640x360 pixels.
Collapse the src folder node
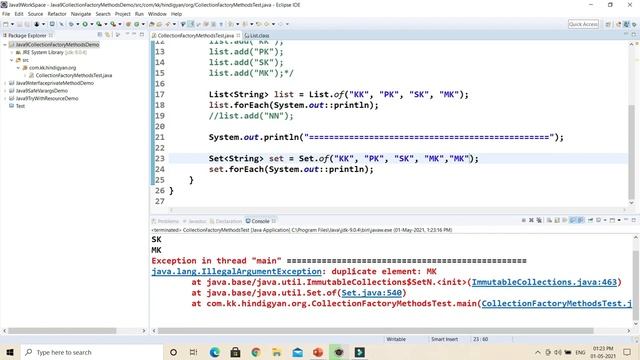[11, 60]
